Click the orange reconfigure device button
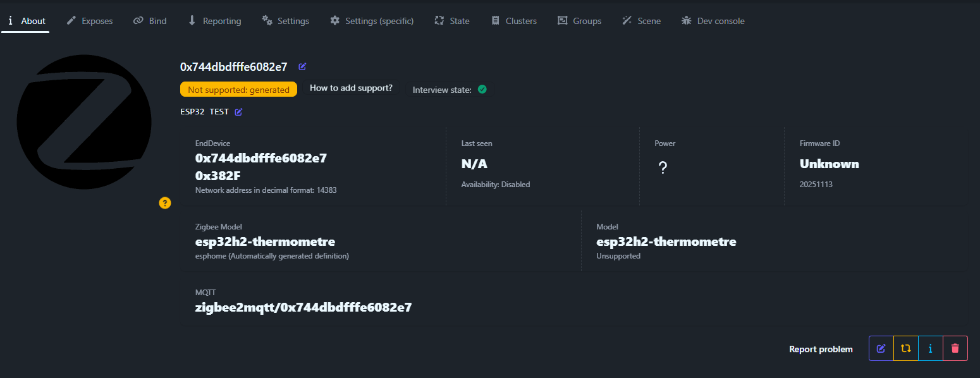Viewport: 980px width, 378px height. [x=905, y=348]
